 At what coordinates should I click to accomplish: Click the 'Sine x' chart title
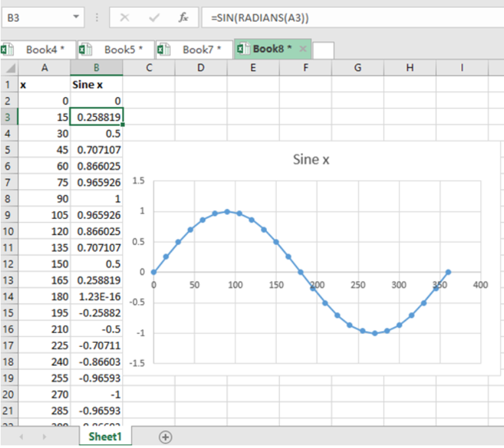(310, 160)
